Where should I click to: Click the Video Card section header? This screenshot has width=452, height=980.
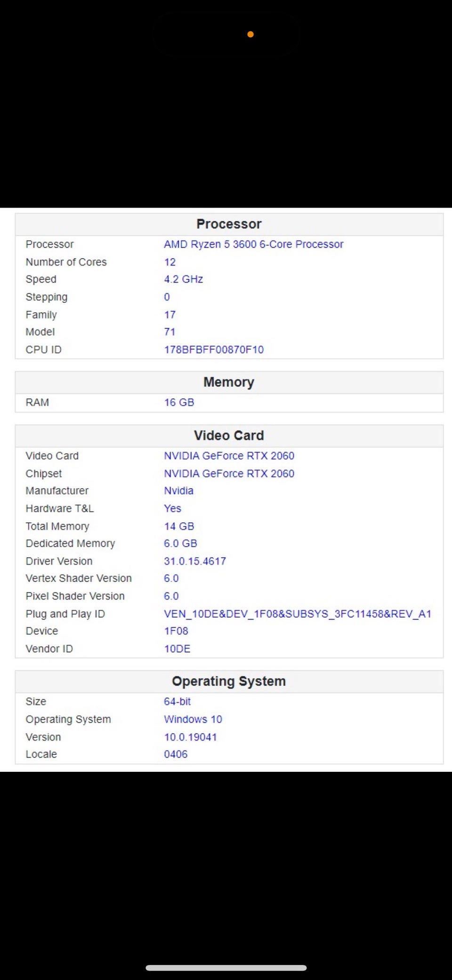[229, 436]
